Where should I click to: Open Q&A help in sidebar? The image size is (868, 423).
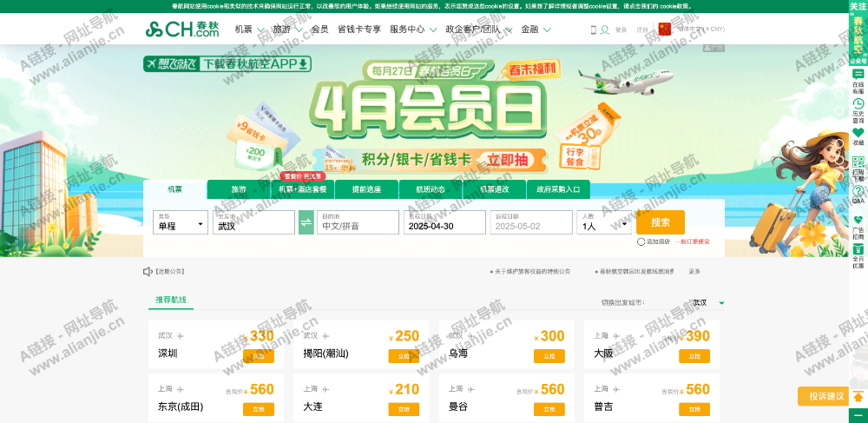[x=858, y=195]
